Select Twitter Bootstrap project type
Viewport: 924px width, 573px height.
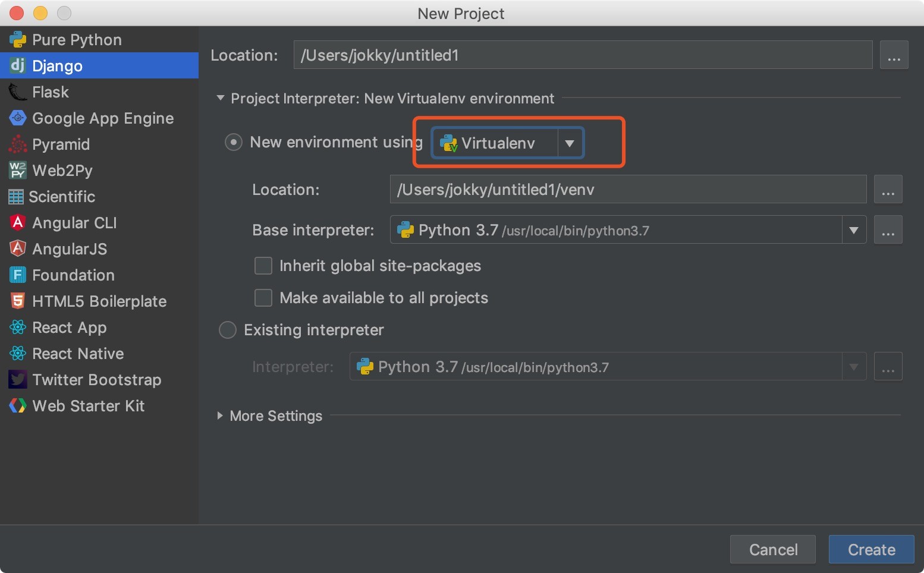pyautogui.click(x=99, y=380)
